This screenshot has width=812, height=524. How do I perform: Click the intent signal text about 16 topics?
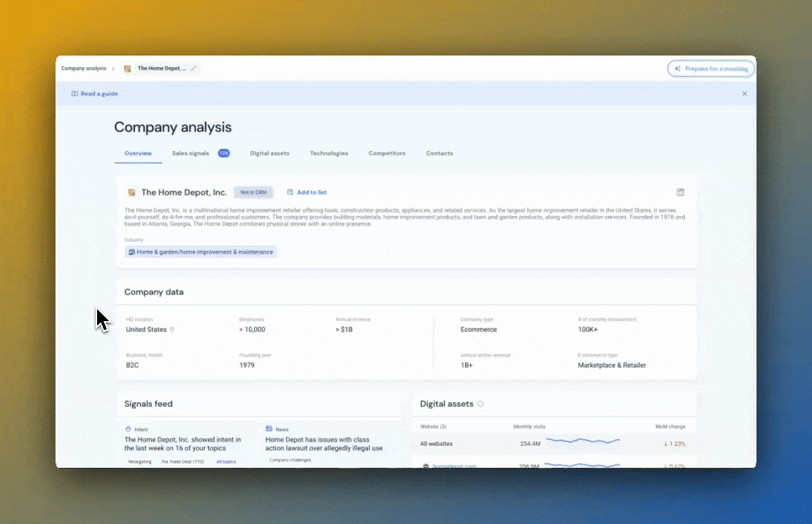[x=183, y=444]
